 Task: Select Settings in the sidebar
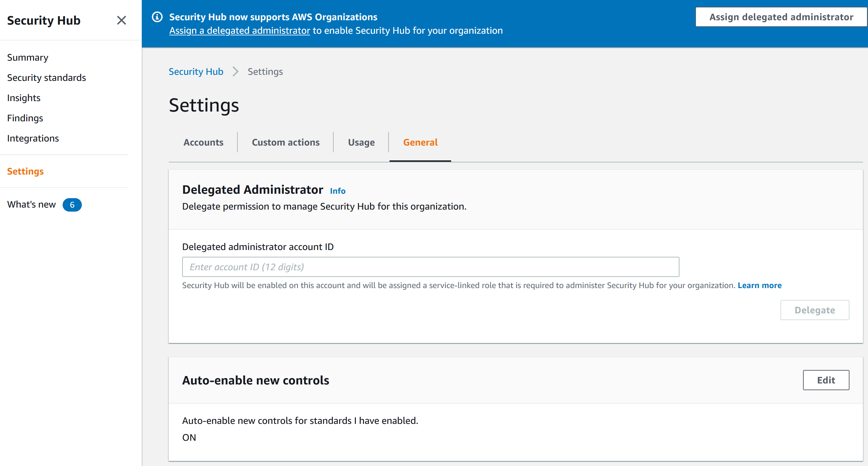coord(25,171)
